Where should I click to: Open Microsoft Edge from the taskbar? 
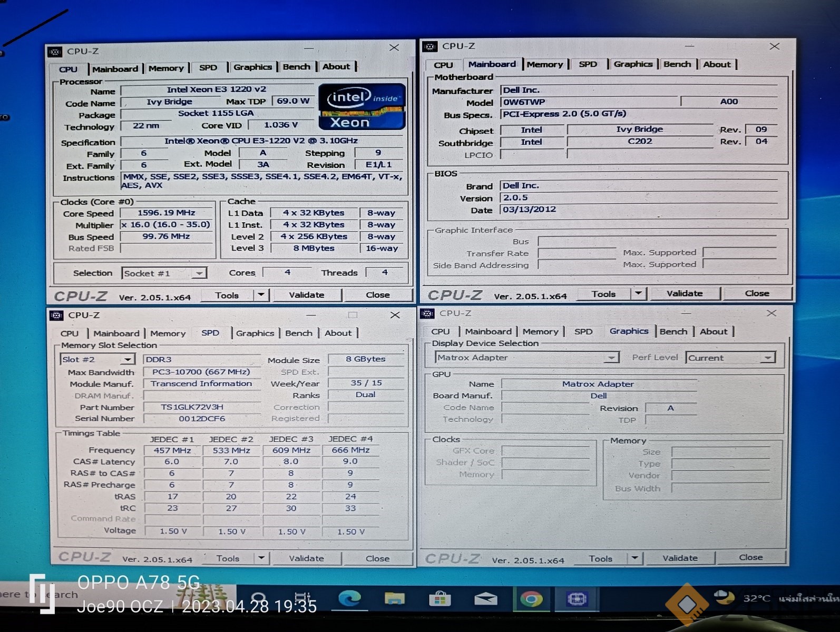[349, 598]
